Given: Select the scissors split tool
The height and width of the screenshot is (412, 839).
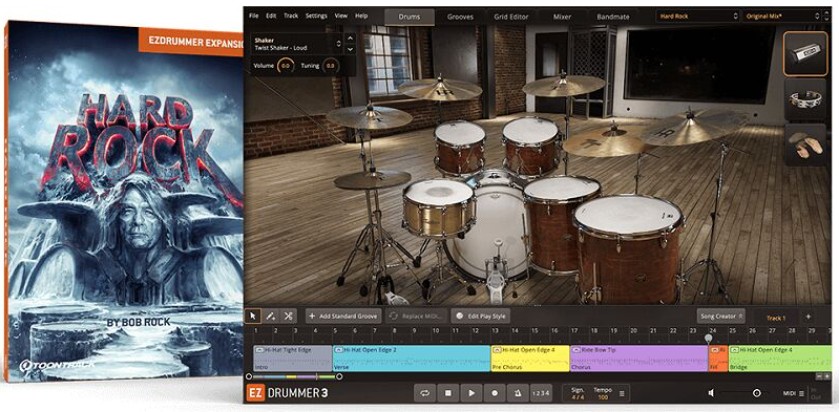Looking at the screenshot, I should click(x=288, y=316).
